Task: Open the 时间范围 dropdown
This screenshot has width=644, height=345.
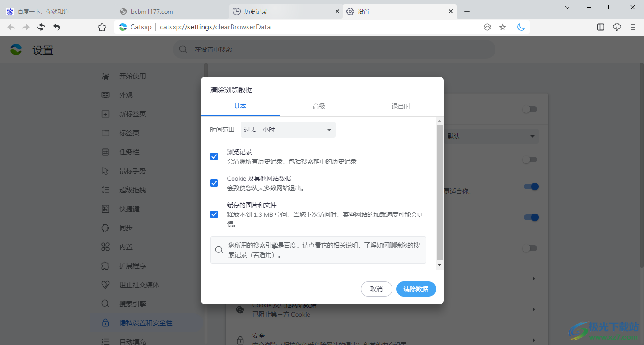Action: tap(288, 130)
